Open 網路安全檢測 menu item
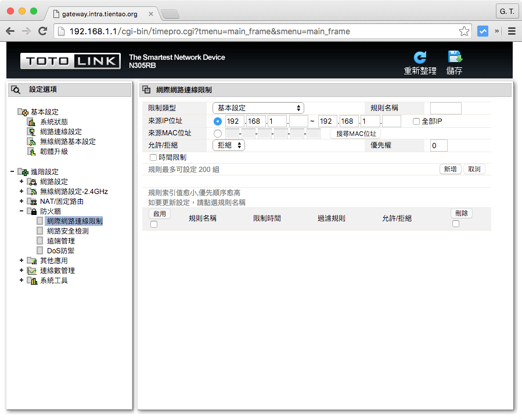522x420 pixels. [67, 231]
